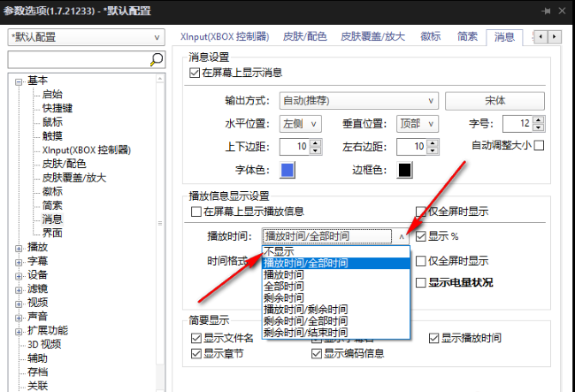This screenshot has width=575, height=392.
Task: Select 剩余时间/全部时间 from the list
Action: click(x=306, y=320)
